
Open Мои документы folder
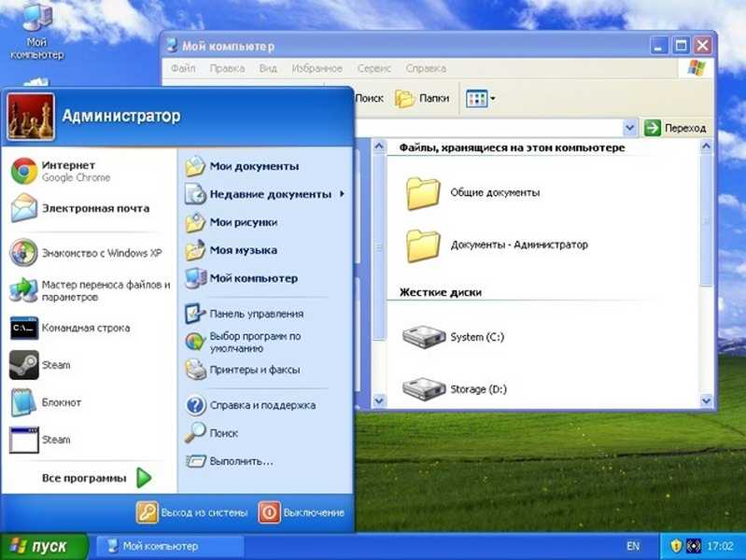[243, 166]
